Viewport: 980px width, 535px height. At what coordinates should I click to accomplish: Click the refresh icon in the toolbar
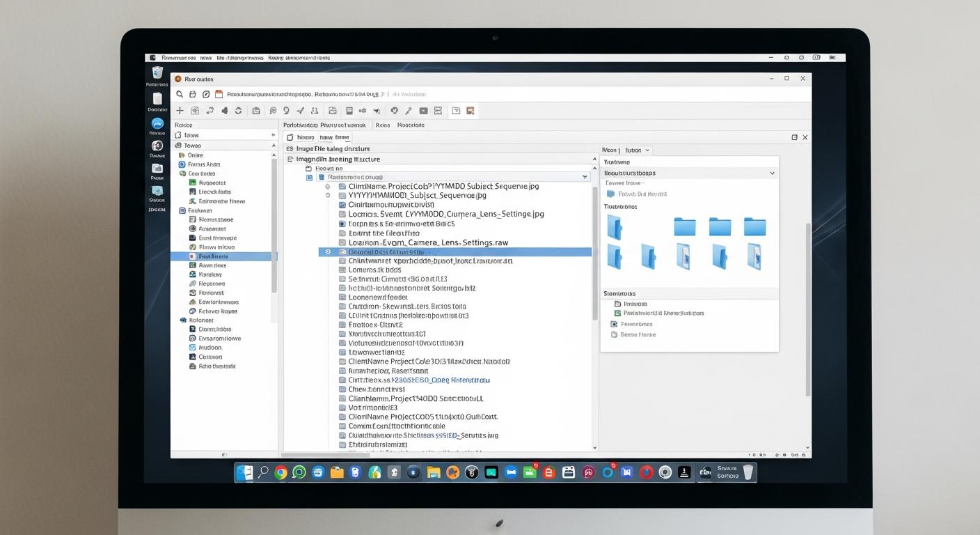click(x=238, y=111)
